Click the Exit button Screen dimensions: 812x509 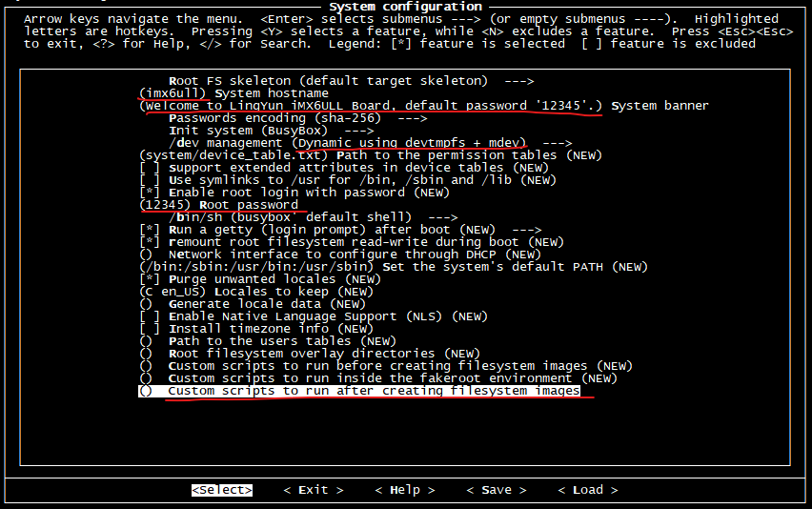[x=314, y=490]
